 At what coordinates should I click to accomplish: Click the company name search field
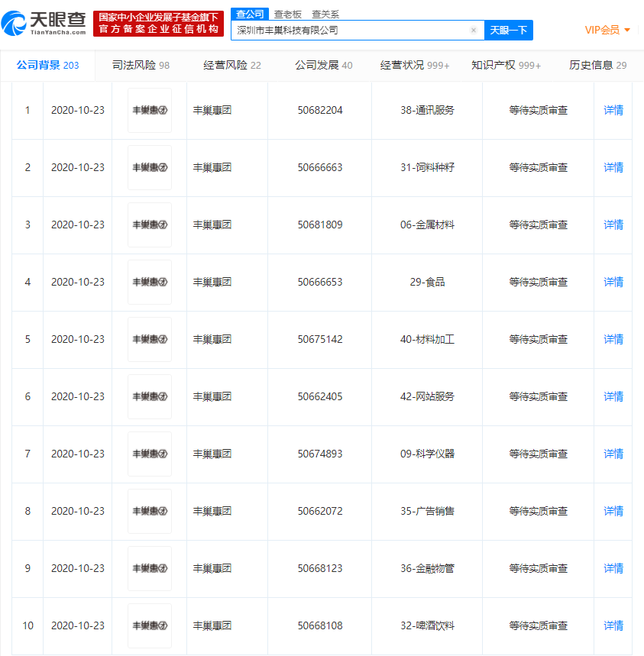click(x=350, y=31)
